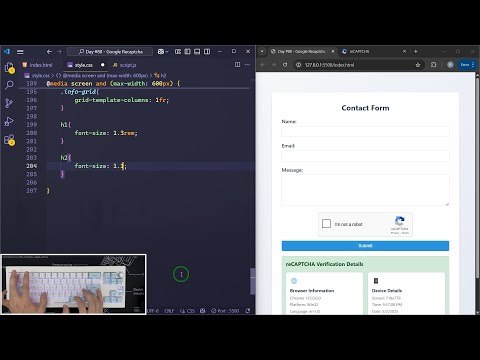Click the Message textarea

(365, 190)
